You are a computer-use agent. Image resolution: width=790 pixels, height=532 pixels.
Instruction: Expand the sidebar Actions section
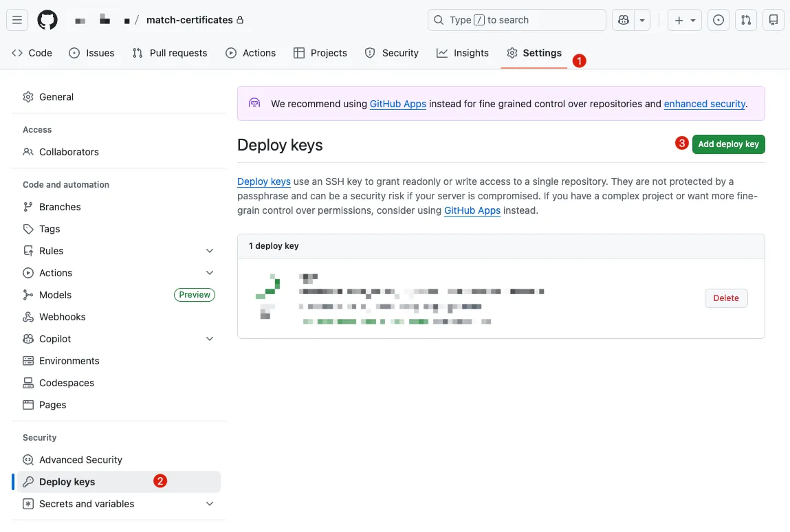click(210, 273)
